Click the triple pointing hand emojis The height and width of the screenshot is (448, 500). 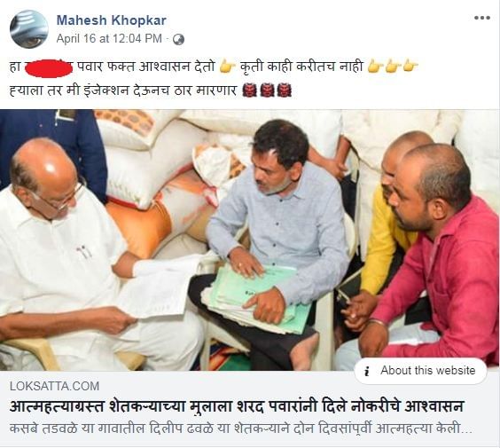[x=392, y=67]
